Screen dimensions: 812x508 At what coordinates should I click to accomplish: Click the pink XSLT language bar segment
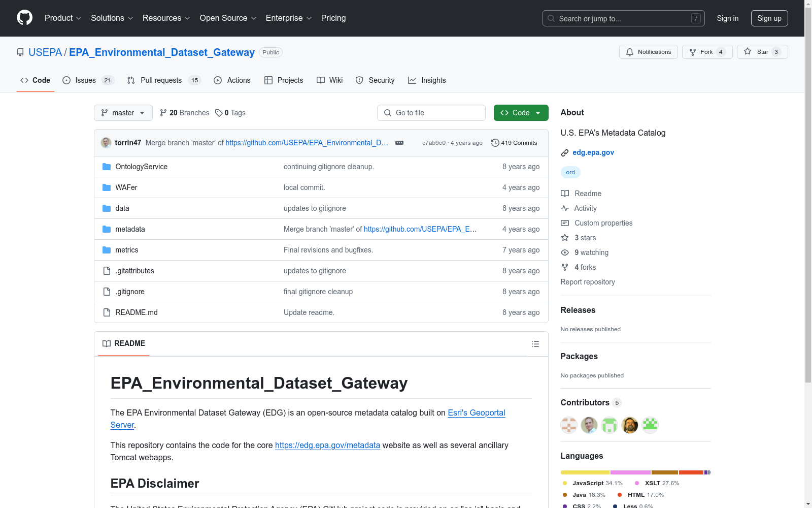coord(631,472)
